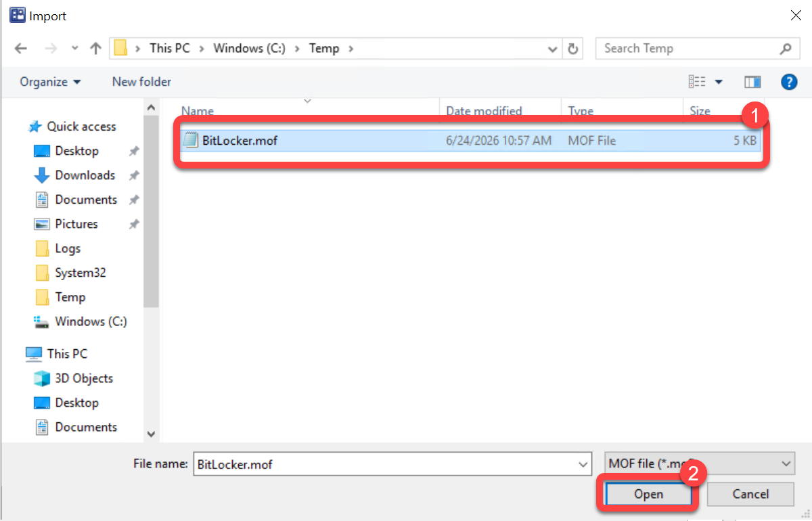Toggle the preview pane icon
The width and height of the screenshot is (812, 521).
pos(752,82)
